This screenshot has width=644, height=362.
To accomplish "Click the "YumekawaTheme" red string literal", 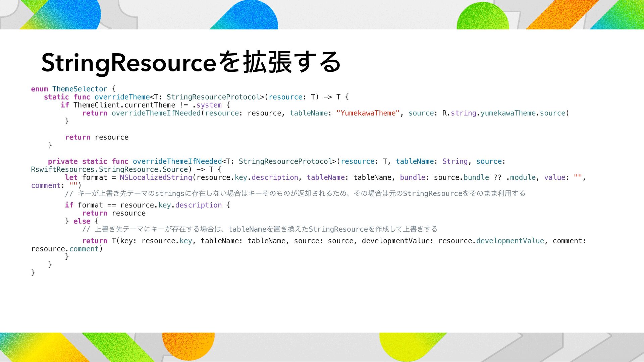I will [368, 113].
